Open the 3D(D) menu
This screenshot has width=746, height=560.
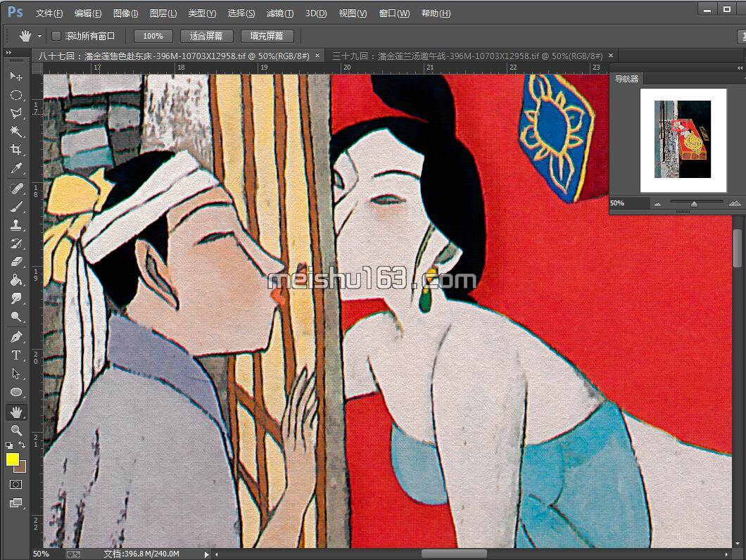[316, 13]
